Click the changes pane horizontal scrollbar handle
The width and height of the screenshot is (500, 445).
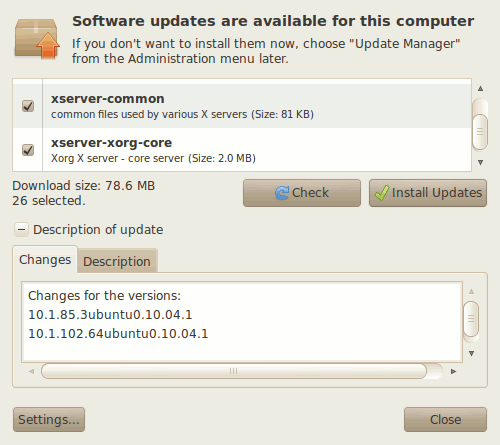pyautogui.click(x=234, y=371)
